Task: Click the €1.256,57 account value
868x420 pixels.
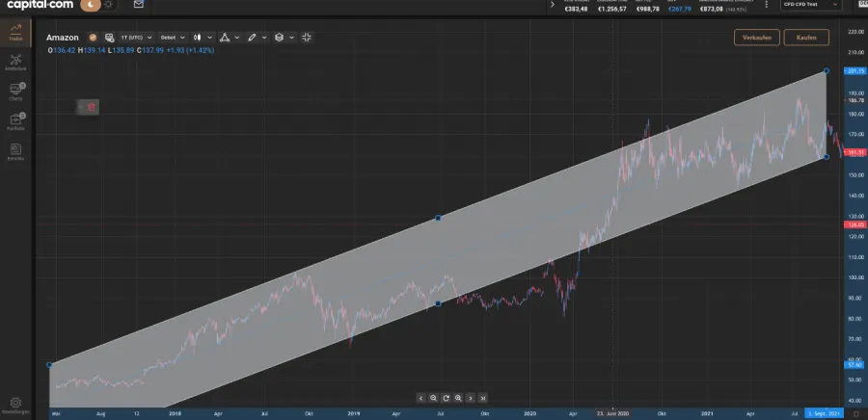Action: click(611, 9)
